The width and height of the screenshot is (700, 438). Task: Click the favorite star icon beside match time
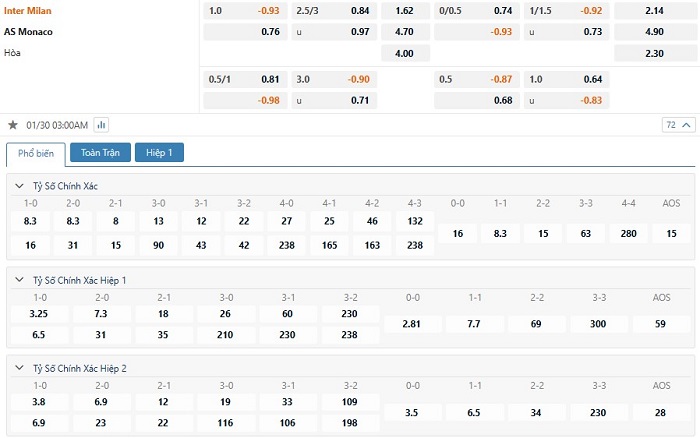coord(13,125)
